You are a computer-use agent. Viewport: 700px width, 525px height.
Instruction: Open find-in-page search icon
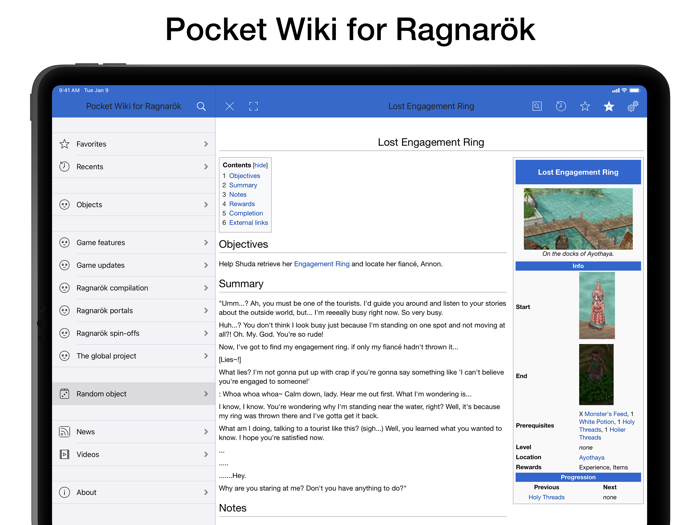coord(537,106)
